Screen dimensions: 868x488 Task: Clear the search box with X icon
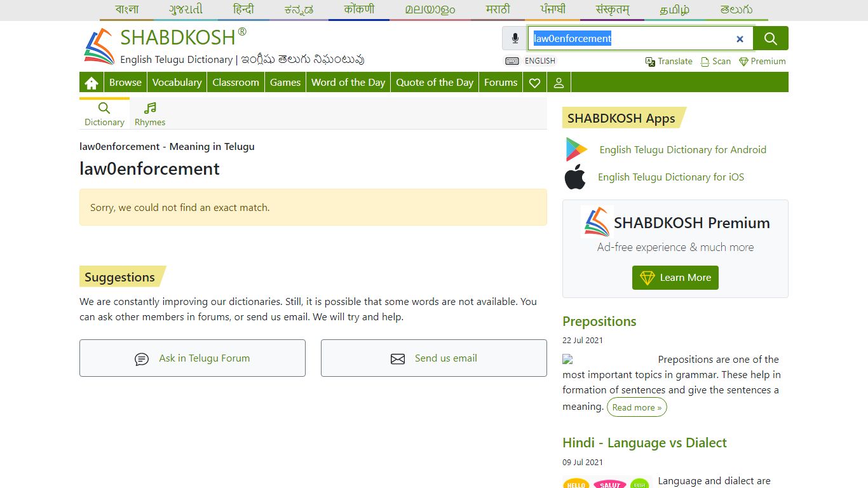point(740,39)
